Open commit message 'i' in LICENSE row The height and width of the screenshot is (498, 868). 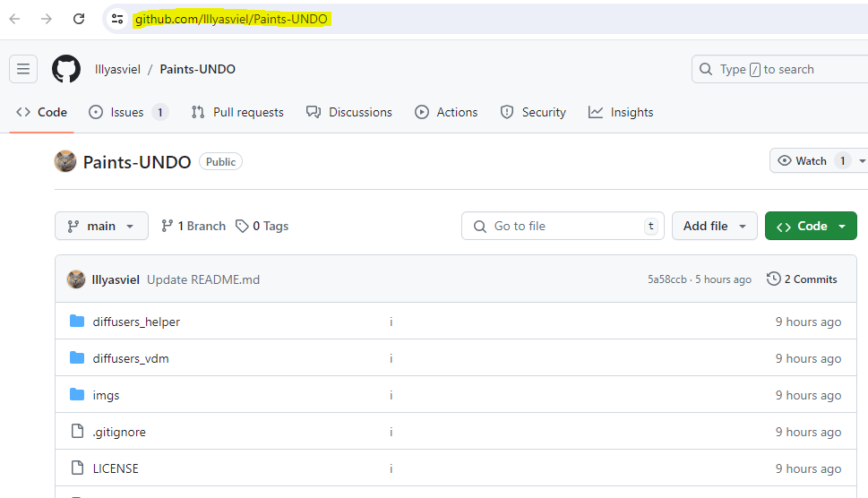coord(391,468)
